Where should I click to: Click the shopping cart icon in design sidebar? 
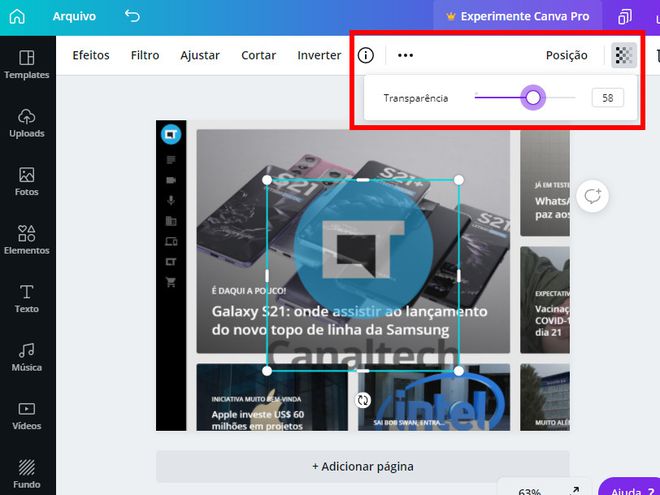pos(171,282)
